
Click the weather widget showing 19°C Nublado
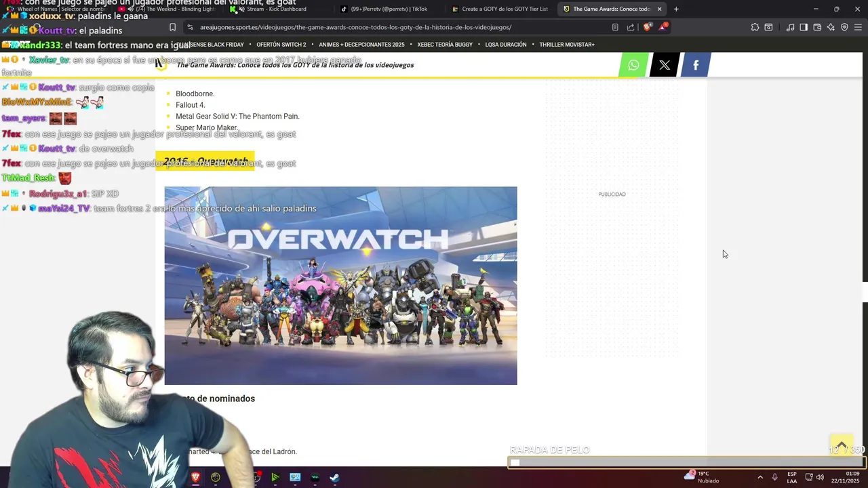point(703,477)
